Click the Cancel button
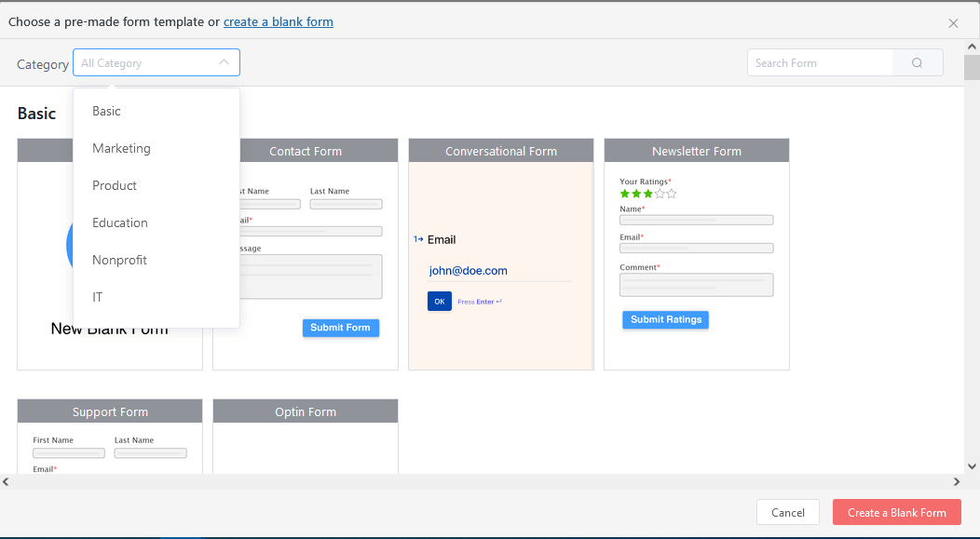The height and width of the screenshot is (539, 980). point(787,512)
